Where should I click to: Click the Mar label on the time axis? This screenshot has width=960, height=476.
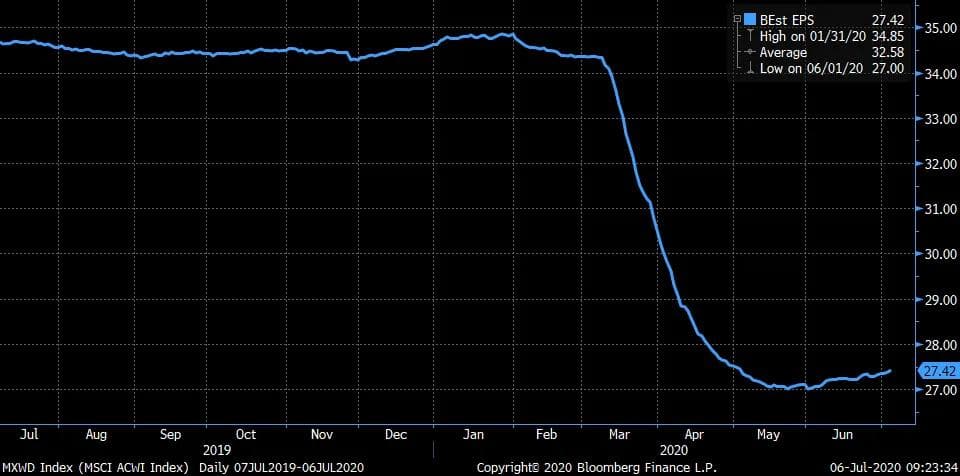coord(619,435)
